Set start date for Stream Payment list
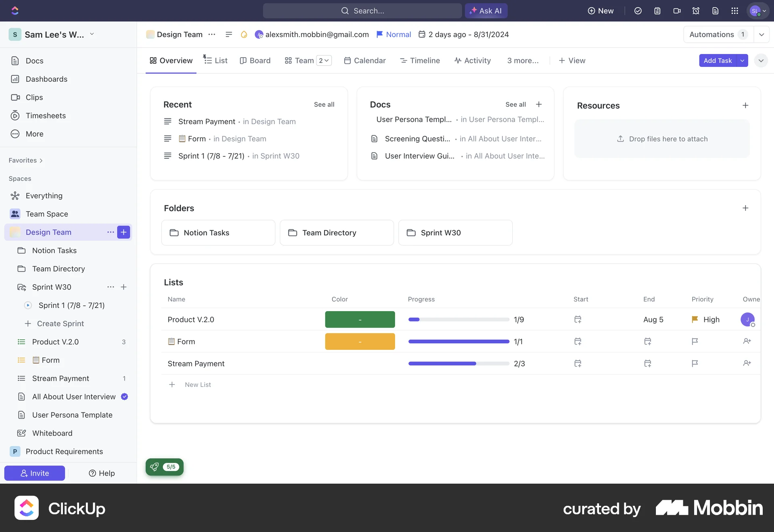The height and width of the screenshot is (532, 774). pyautogui.click(x=578, y=364)
